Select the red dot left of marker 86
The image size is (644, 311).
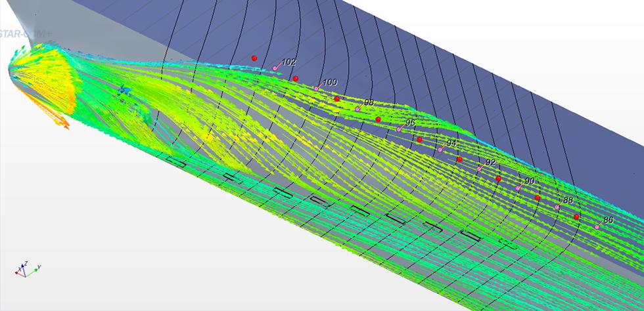tap(576, 217)
